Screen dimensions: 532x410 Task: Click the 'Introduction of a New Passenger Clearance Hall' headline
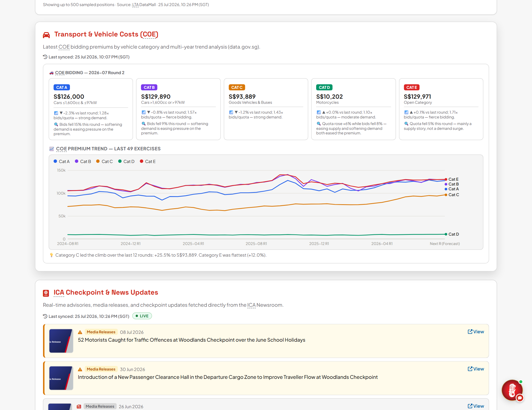click(228, 377)
